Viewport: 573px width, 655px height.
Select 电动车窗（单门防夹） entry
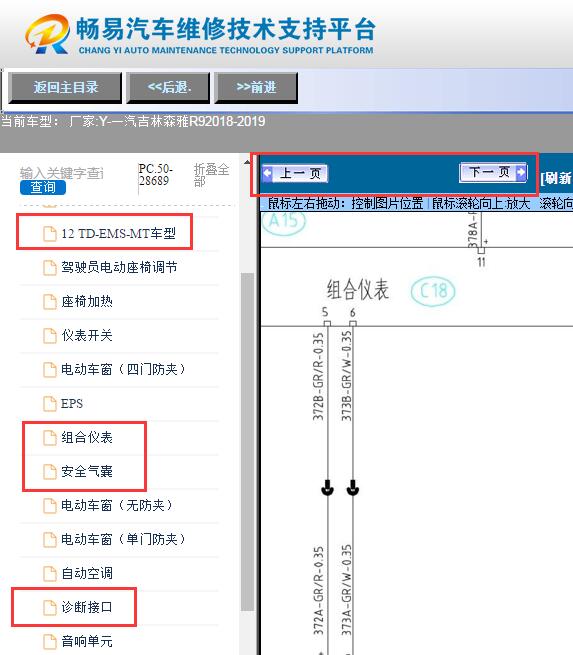tap(123, 539)
